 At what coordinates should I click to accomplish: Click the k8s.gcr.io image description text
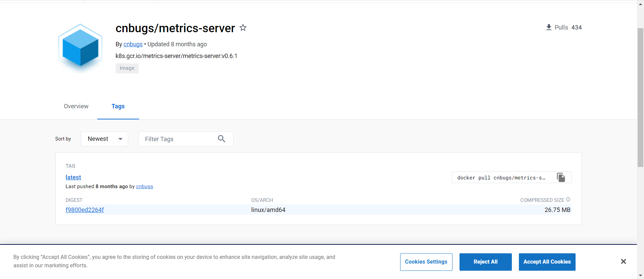click(176, 56)
